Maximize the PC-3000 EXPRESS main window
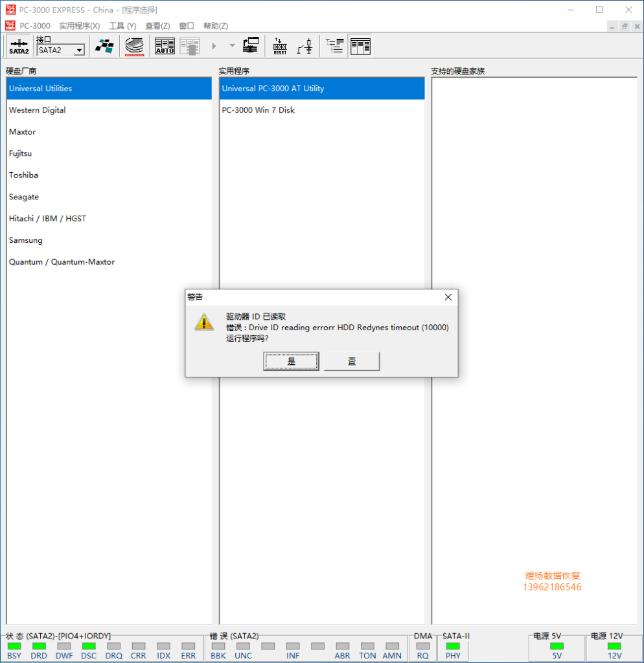 click(x=599, y=10)
